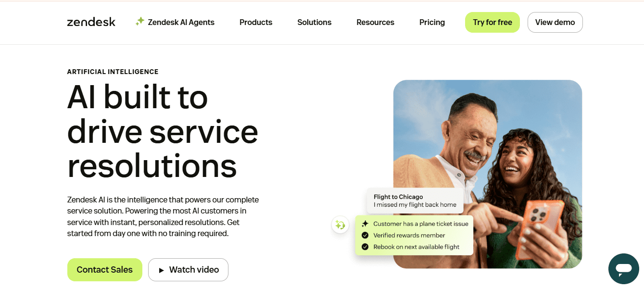
Task: Click checkmark icon beside Rebook on next flight
Action: (365, 247)
